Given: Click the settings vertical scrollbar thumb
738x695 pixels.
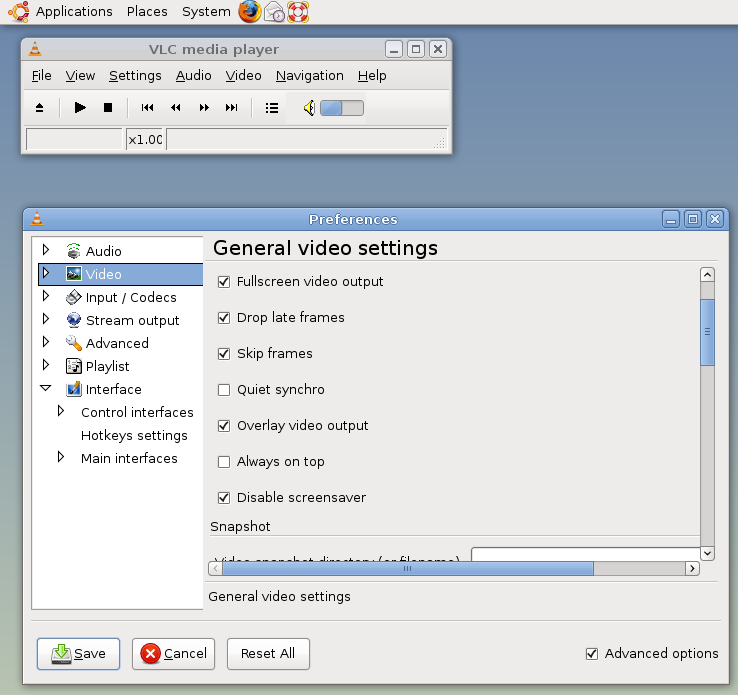Looking at the screenshot, I should pos(707,332).
